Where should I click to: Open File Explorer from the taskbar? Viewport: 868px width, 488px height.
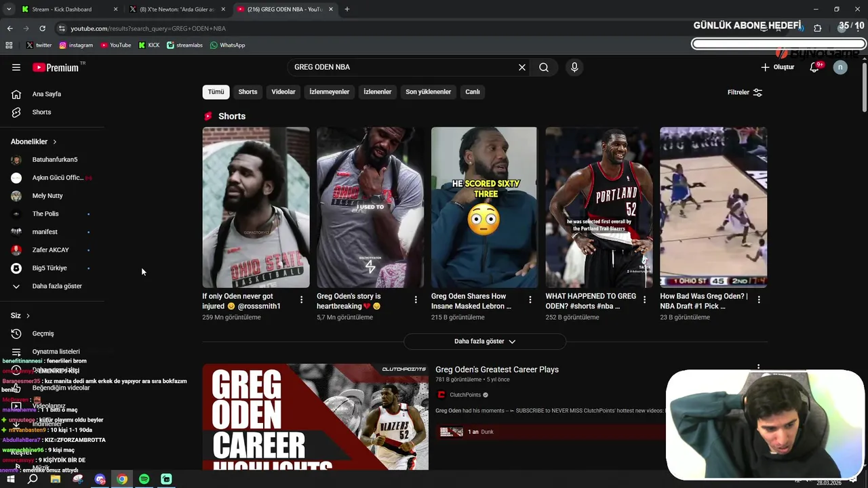56,479
